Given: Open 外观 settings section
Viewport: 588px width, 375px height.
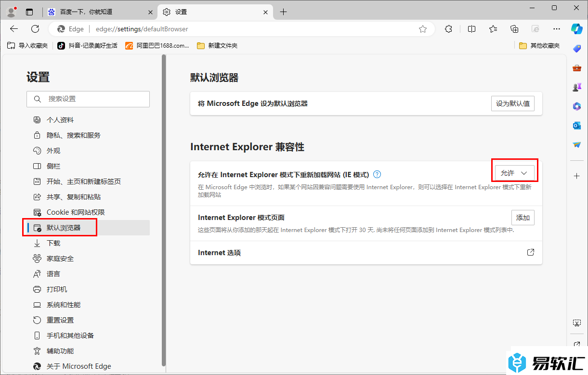Looking at the screenshot, I should click(88, 151).
